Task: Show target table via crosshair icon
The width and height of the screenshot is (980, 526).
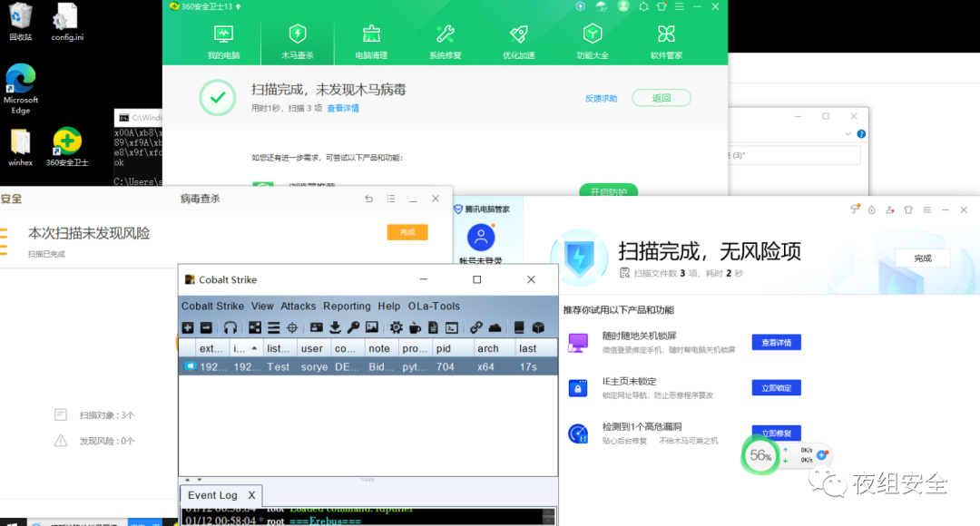Action: point(292,327)
